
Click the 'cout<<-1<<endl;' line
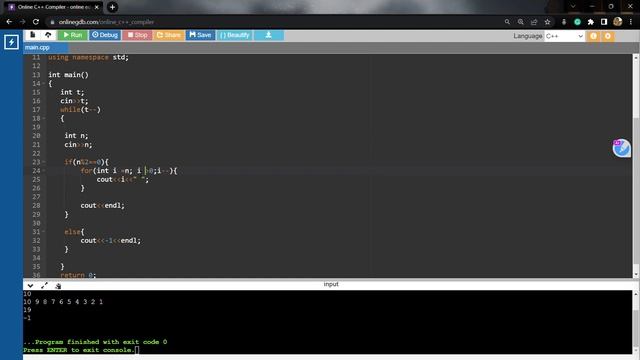click(x=110, y=240)
